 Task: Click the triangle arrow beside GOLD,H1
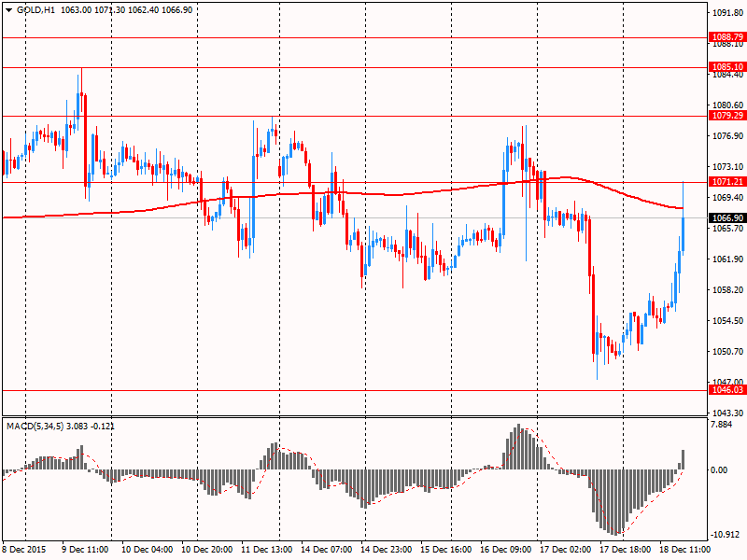pyautogui.click(x=8, y=8)
